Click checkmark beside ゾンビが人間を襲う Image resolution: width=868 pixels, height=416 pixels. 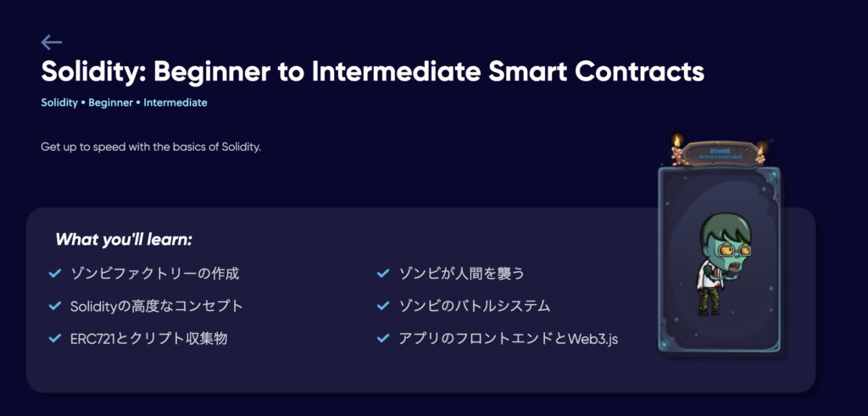[x=383, y=274]
